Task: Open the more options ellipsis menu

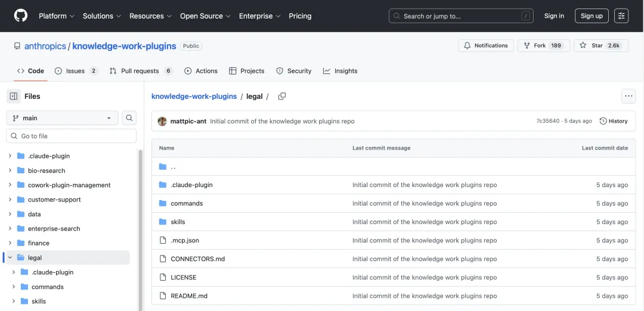Action: tap(628, 96)
